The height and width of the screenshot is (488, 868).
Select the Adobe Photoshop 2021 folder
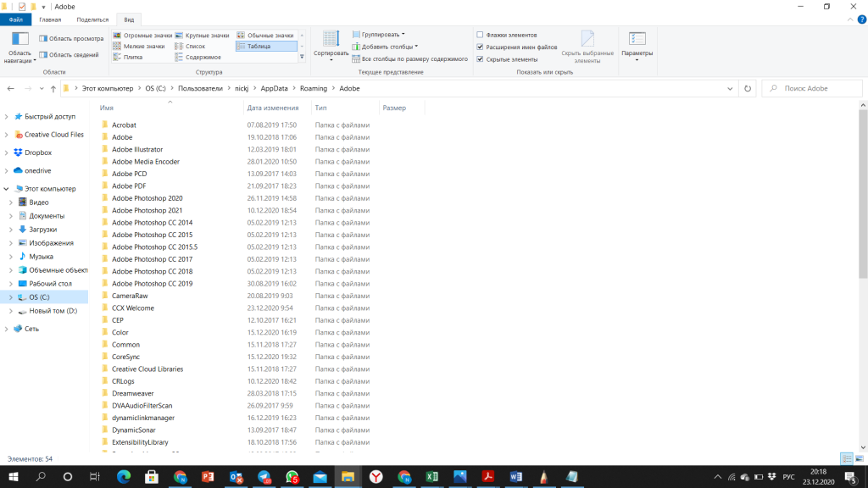tap(147, 210)
